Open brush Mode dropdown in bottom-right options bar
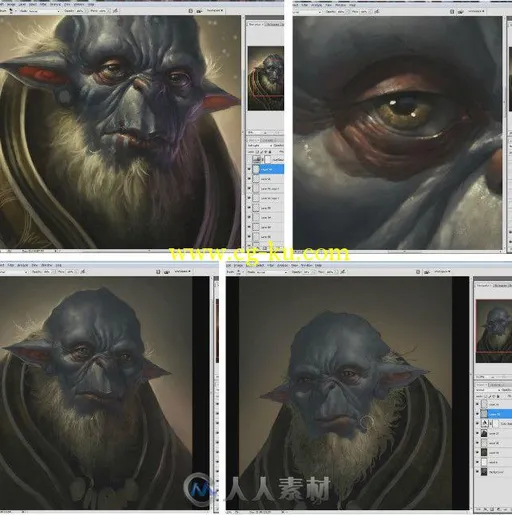Viewport: 512px width, 515px height. click(x=273, y=272)
